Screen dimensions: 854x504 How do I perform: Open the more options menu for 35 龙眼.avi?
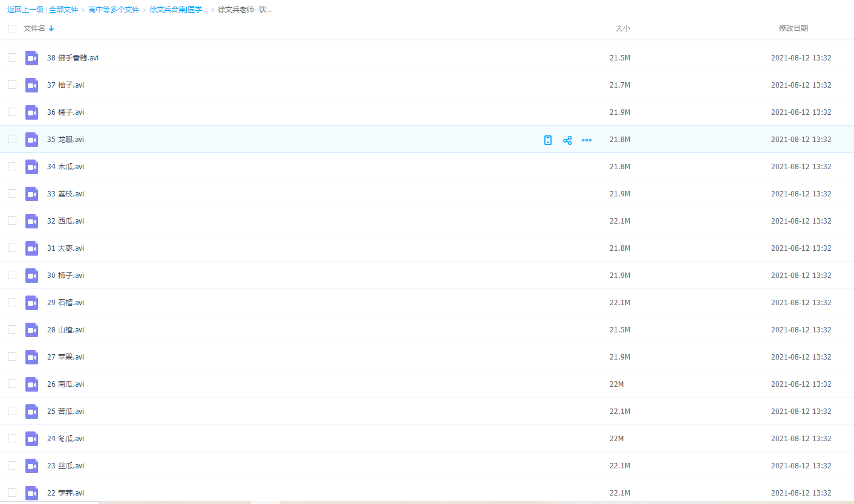(587, 140)
